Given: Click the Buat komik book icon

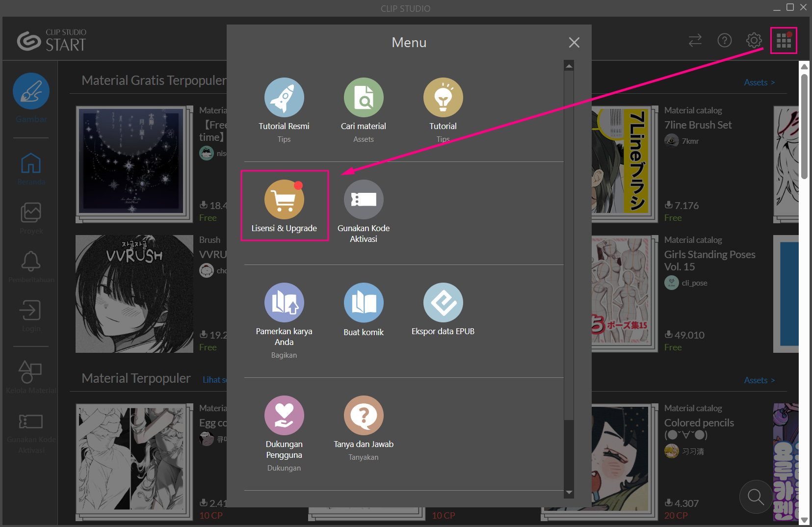Looking at the screenshot, I should [364, 303].
